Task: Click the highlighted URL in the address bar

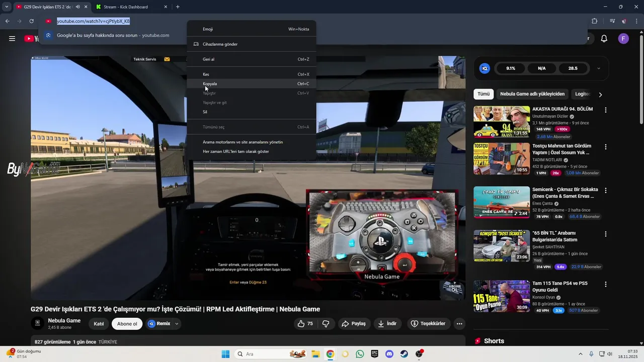Action: (93, 21)
